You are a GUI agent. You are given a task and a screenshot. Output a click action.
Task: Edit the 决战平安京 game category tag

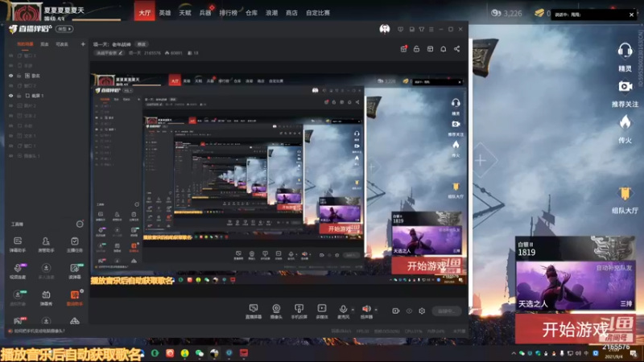pyautogui.click(x=109, y=53)
